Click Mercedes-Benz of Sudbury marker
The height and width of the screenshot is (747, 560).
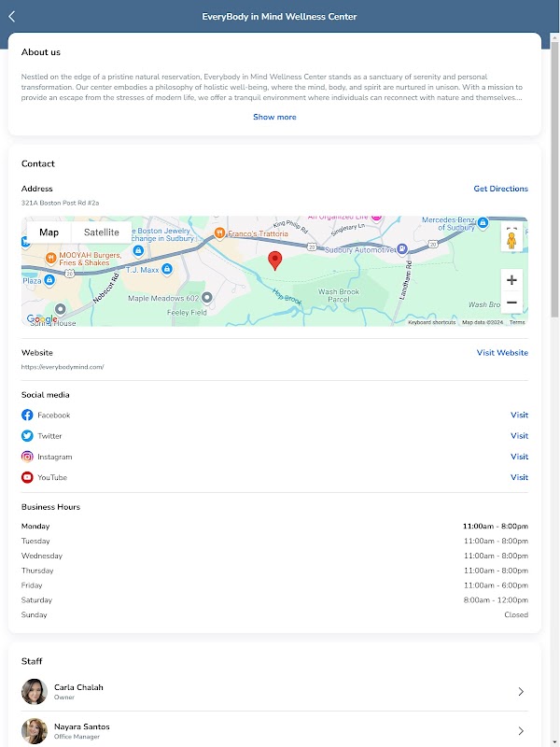pyautogui.click(x=483, y=222)
